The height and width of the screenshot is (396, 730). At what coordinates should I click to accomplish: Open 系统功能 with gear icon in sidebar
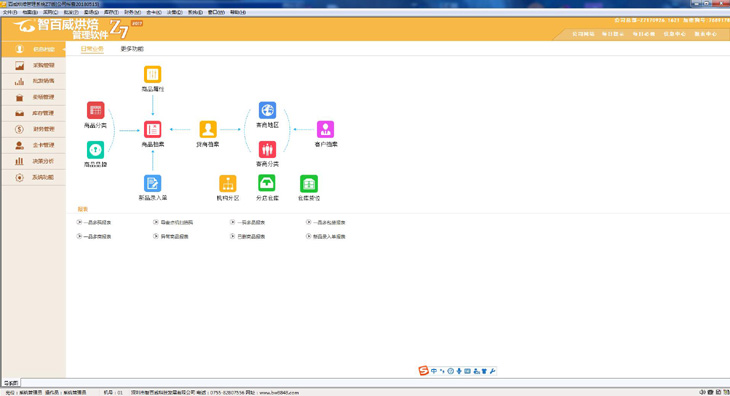coord(34,177)
